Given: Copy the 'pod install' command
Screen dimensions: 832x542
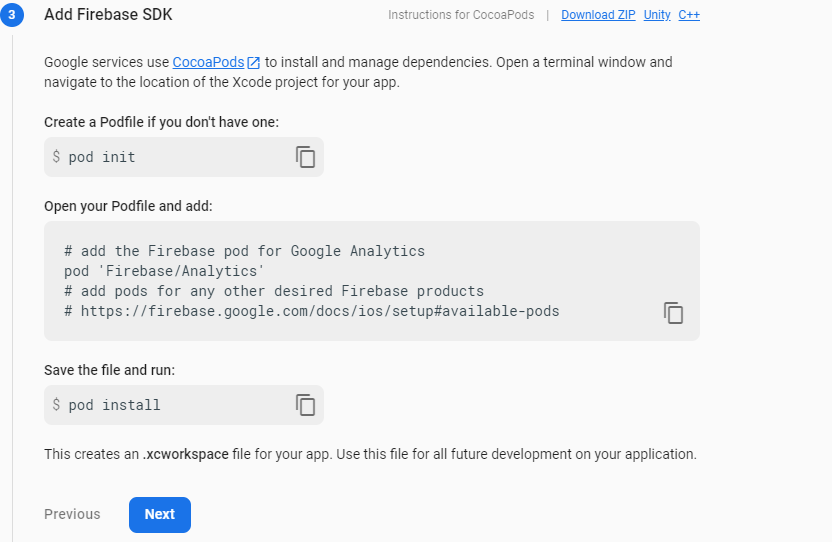Looking at the screenshot, I should [x=305, y=405].
